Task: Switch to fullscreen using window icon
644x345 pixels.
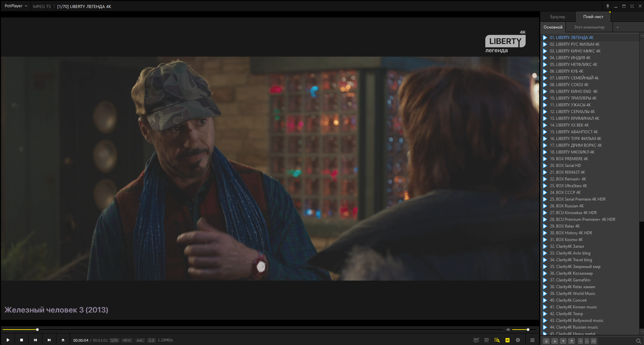Action: [x=631, y=6]
